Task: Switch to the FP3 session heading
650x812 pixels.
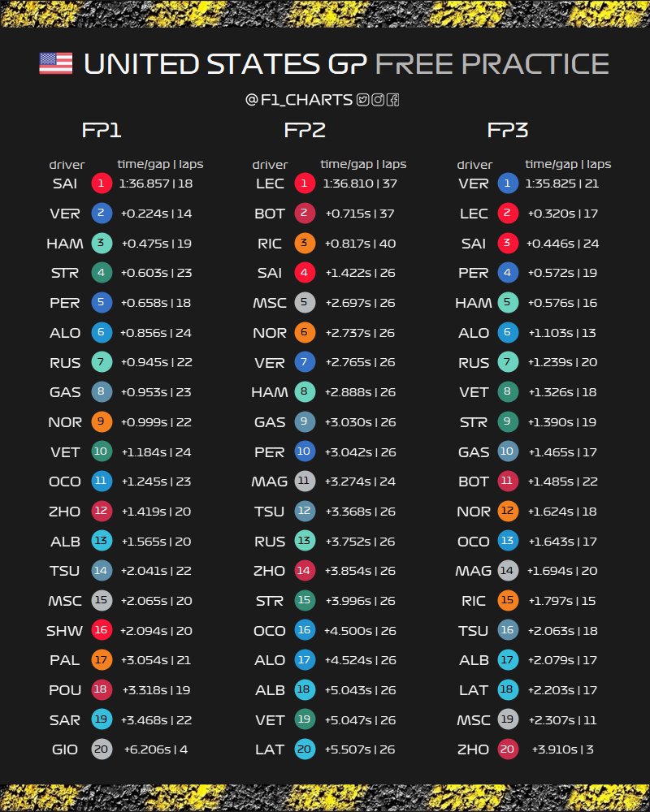Action: (508, 131)
